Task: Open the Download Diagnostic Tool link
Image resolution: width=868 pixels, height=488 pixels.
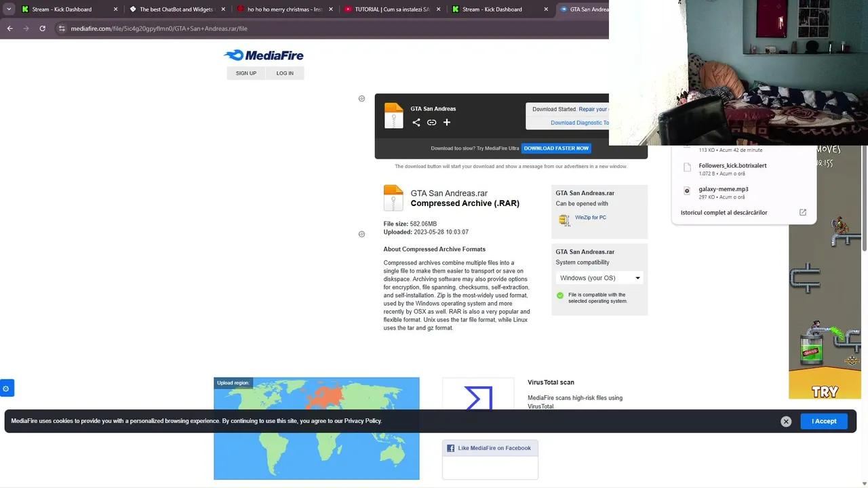Action: point(580,123)
